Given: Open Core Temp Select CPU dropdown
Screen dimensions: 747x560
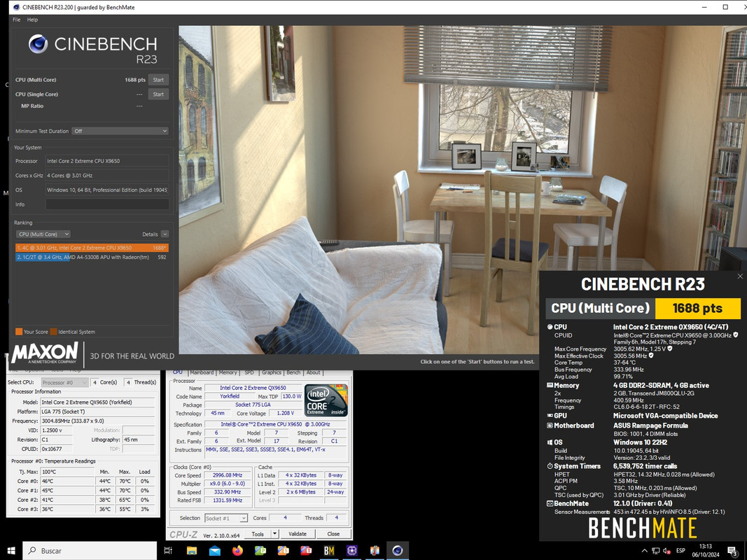Looking at the screenshot, I should tap(64, 382).
